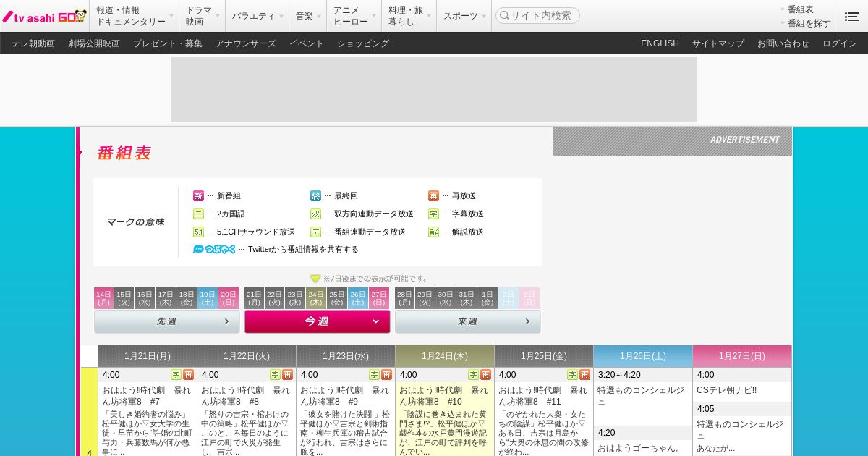Select the 20日(日) date tab
Image resolution: width=868 pixels, height=456 pixels.
229,298
